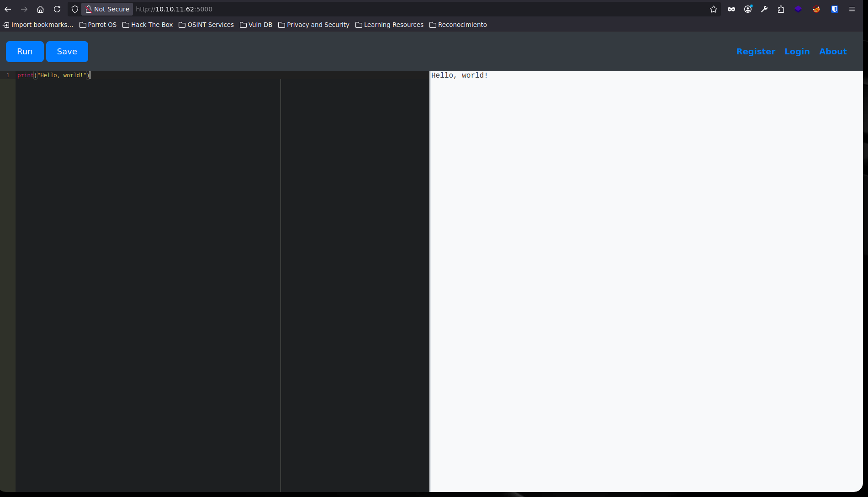Open the Extensions puzzle piece icon

click(781, 9)
